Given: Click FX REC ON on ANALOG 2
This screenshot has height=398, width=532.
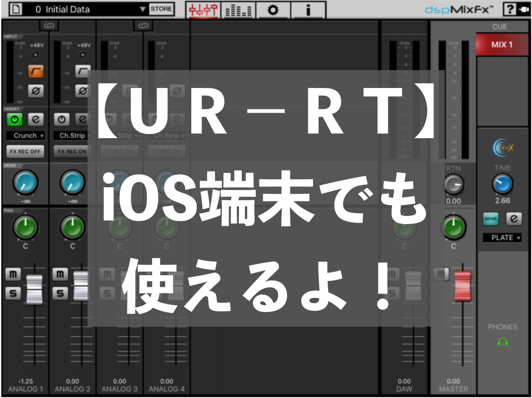Looking at the screenshot, I should [71, 152].
